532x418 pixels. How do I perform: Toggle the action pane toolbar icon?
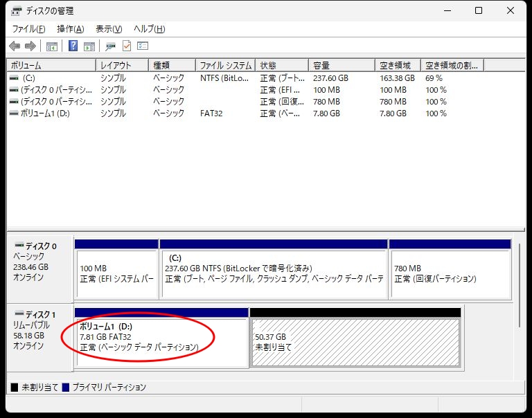click(89, 46)
